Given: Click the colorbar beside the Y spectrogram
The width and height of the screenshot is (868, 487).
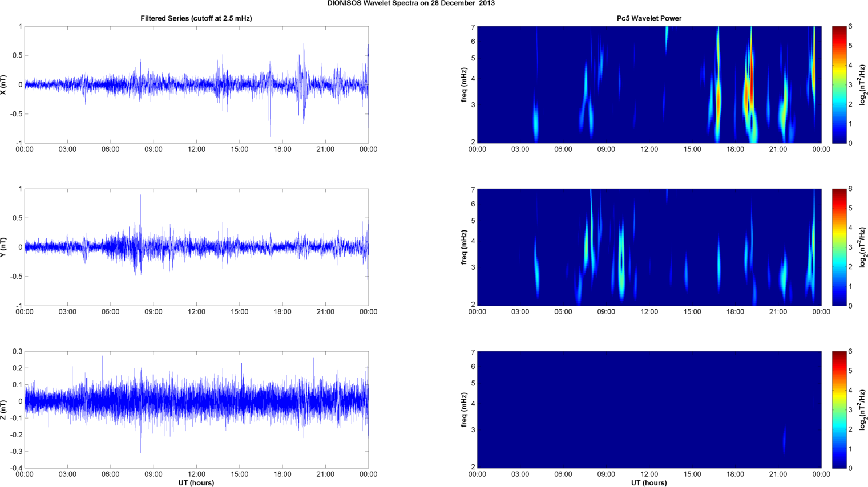Looking at the screenshot, I should click(839, 247).
